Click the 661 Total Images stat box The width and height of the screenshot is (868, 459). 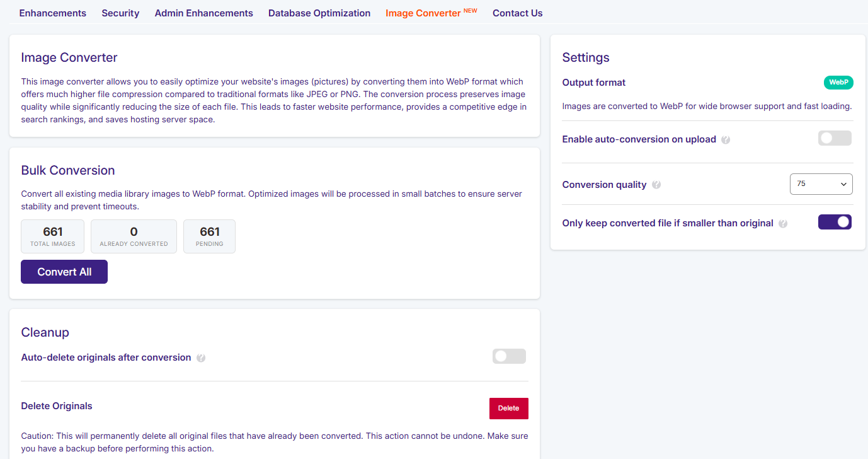(x=53, y=236)
